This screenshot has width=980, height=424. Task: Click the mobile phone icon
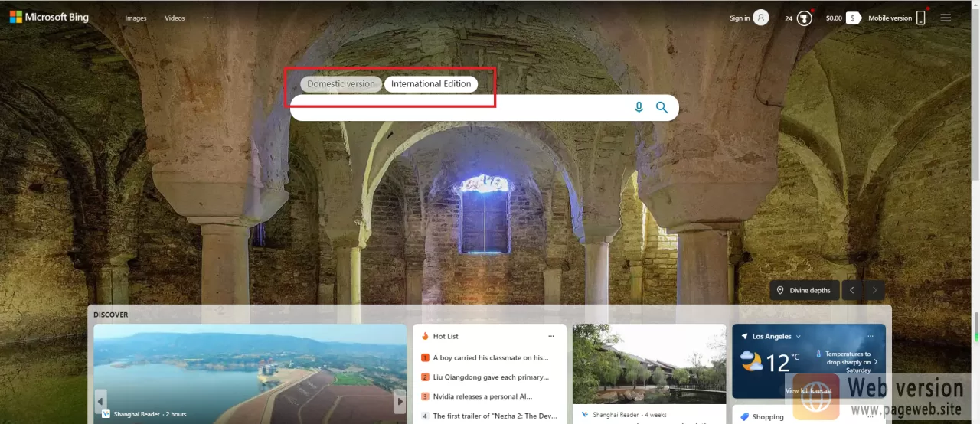click(921, 18)
